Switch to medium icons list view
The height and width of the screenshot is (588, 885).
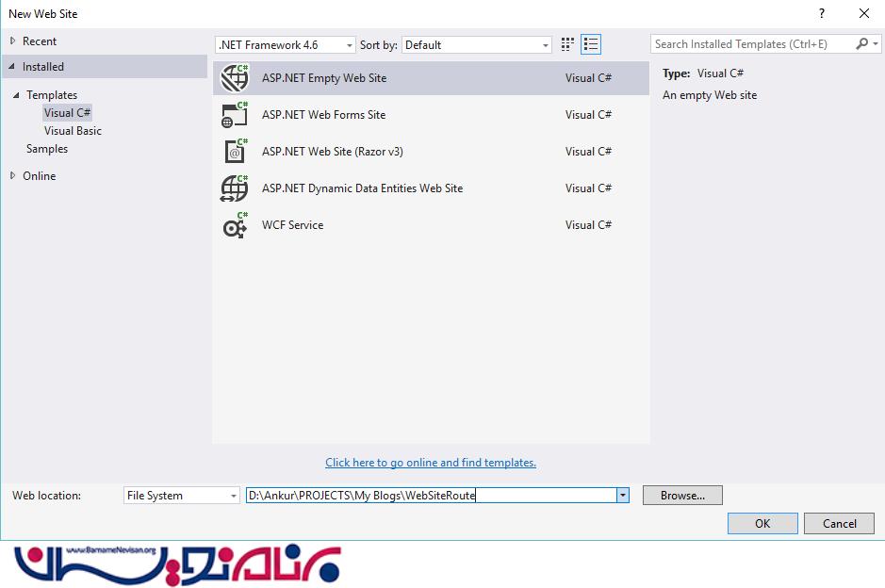(x=590, y=44)
